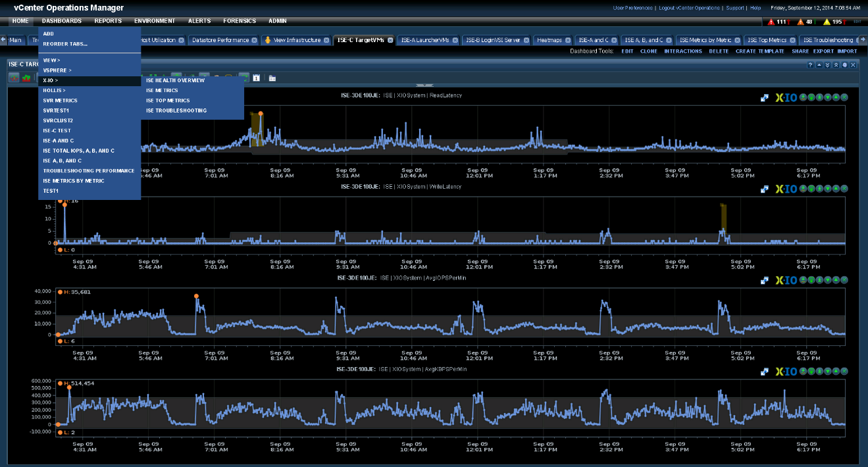Screen dimensions: 868x467
Task: Click the rightmost icon in the widget toolbar
Action: pyautogui.click(x=272, y=78)
